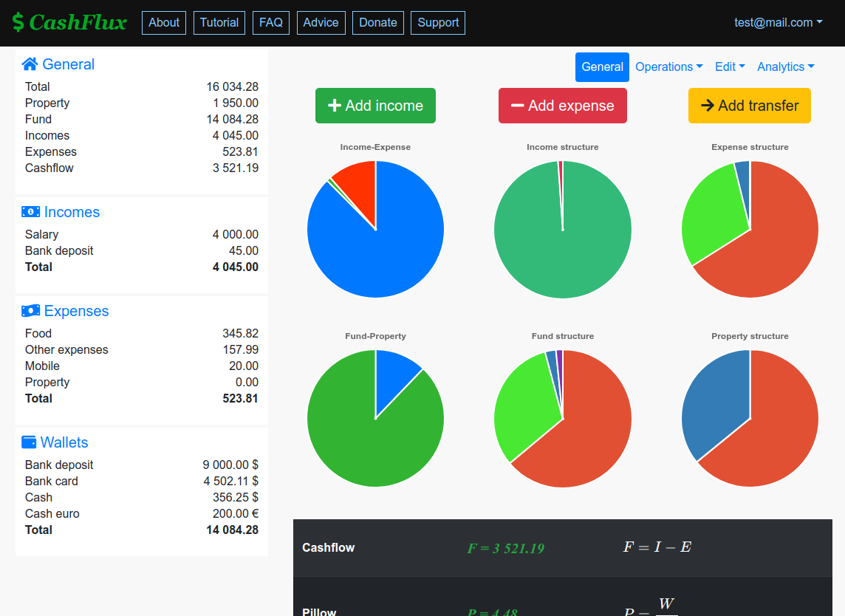Screen dimensions: 845x616
Task: Open the Incomes section heading link
Action: point(72,212)
